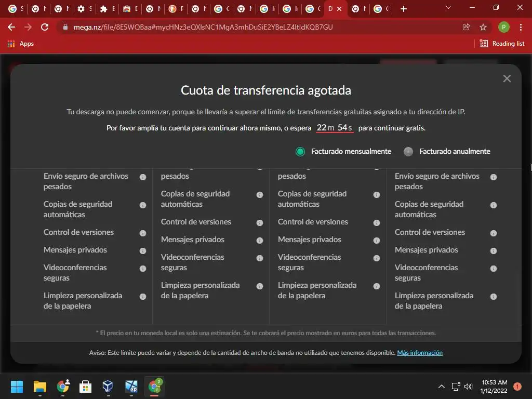Select the Facturado mensualmente radio option
532x399 pixels.
300,152
